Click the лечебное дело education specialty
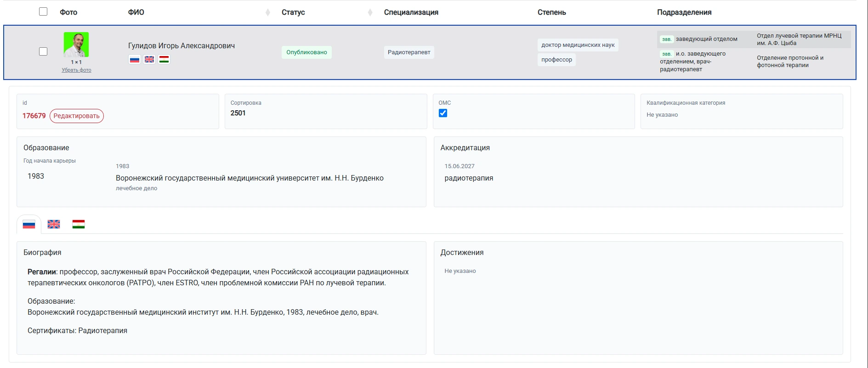Viewport: 868px width, 368px height. point(136,188)
